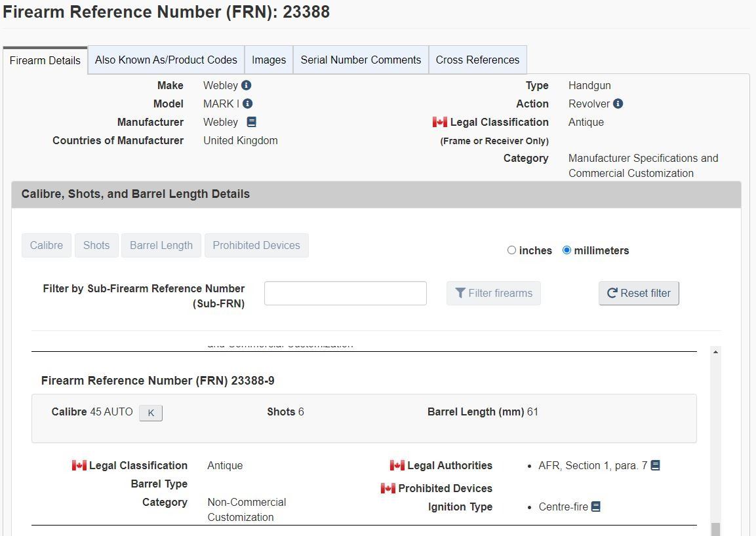
Task: Click the scroll up arrow in the results list
Action: (x=715, y=352)
